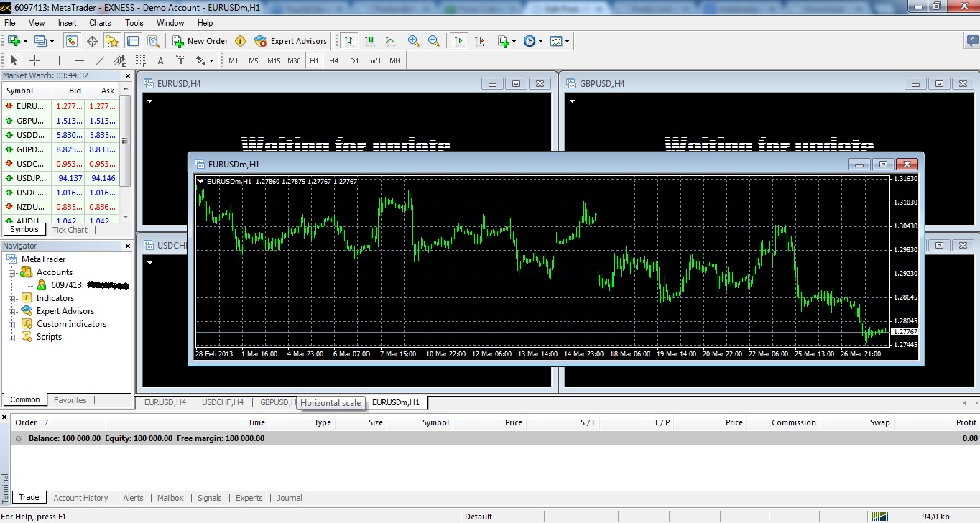Screen dimensions: 980x523
Task: Select the Equidistant Channel tool
Action: [x=120, y=60]
